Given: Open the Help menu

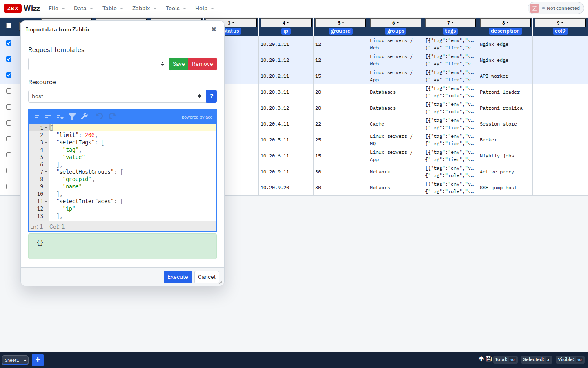Looking at the screenshot, I should point(204,8).
